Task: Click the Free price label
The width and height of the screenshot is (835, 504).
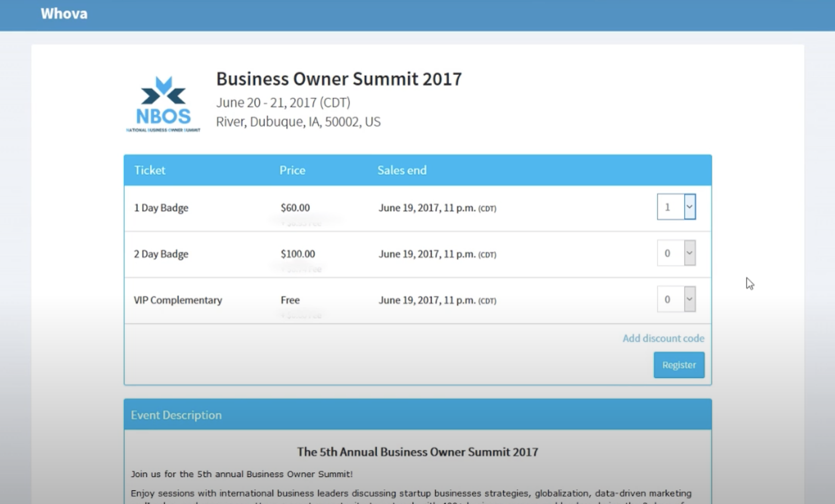Action: click(290, 300)
